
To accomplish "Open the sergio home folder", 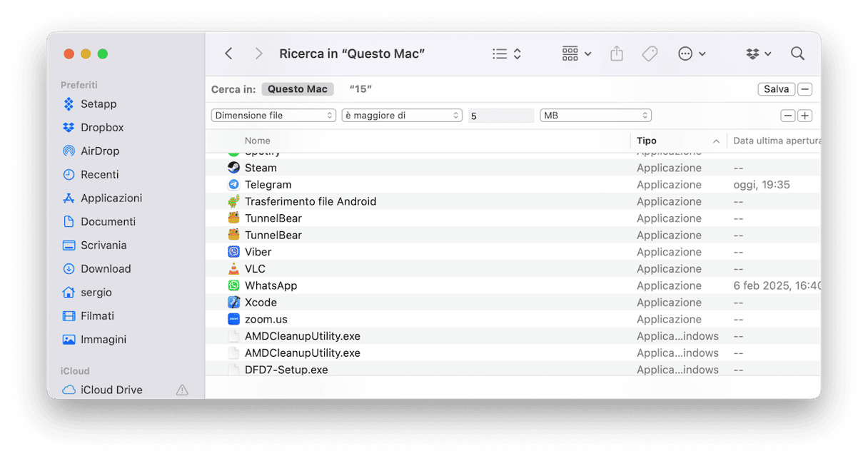I will click(x=96, y=293).
